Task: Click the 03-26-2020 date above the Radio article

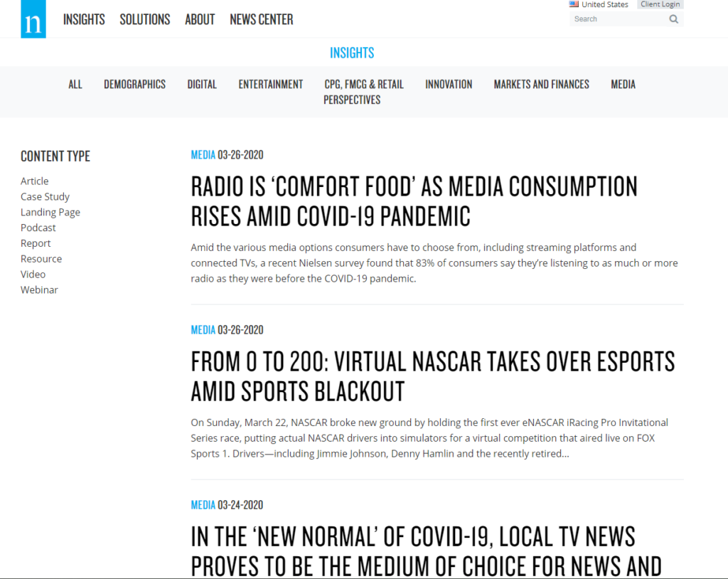Action: pos(240,155)
